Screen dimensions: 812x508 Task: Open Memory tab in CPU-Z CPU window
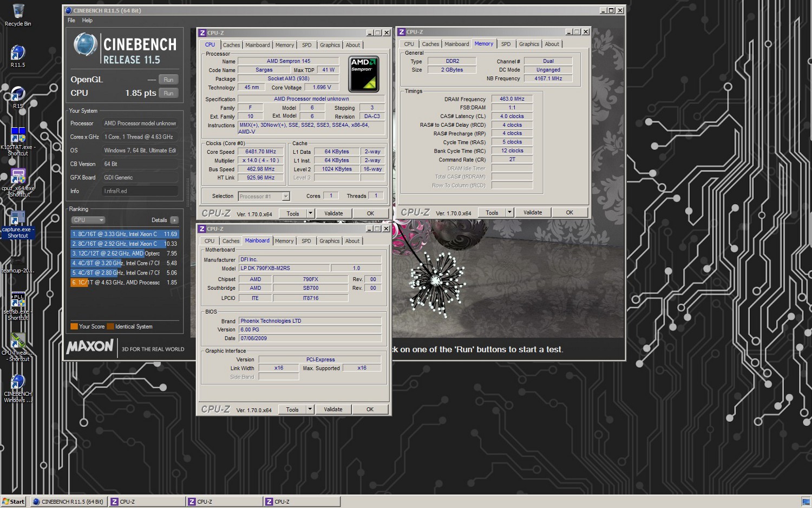285,45
